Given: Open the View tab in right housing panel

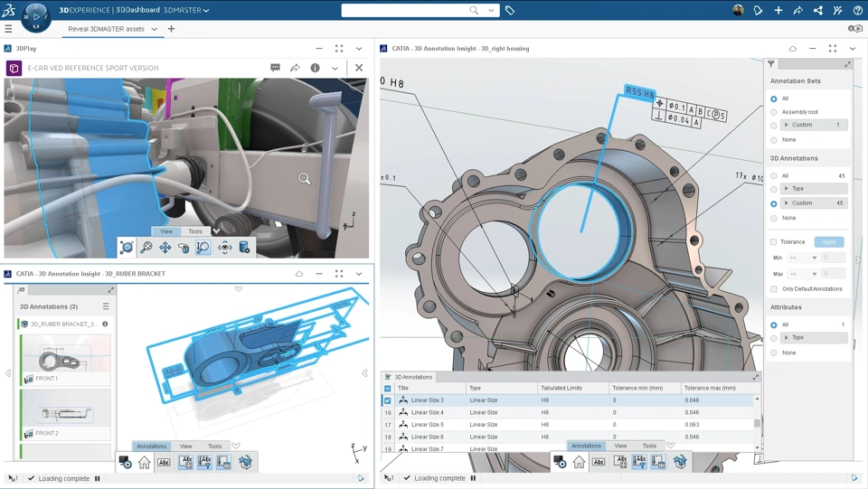Looking at the screenshot, I should [620, 446].
